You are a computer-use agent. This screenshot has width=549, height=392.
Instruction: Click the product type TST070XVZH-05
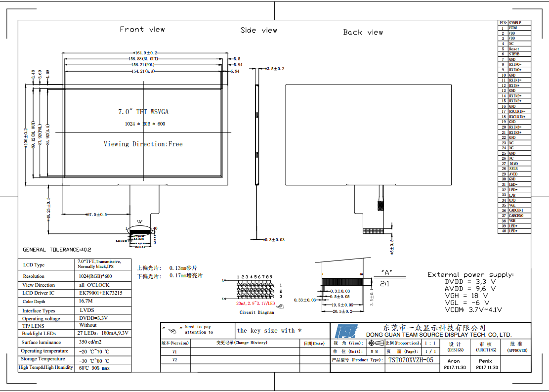[x=411, y=360]
